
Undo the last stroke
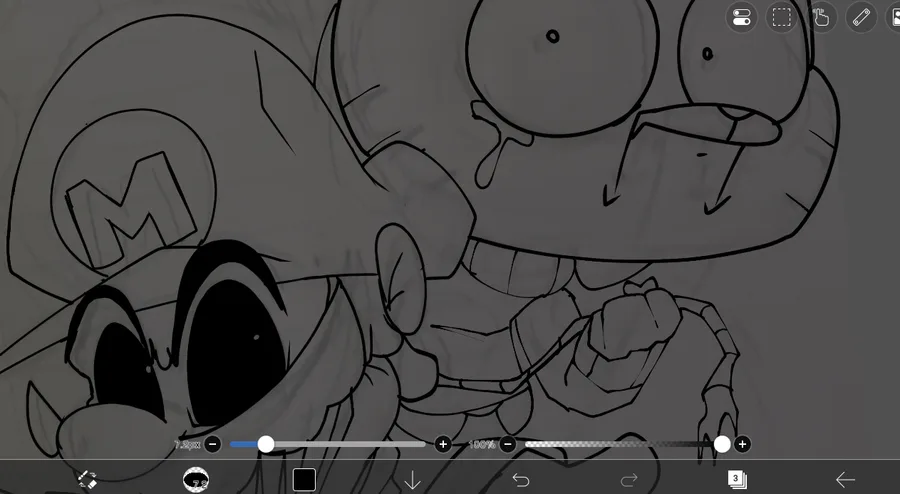tap(521, 480)
